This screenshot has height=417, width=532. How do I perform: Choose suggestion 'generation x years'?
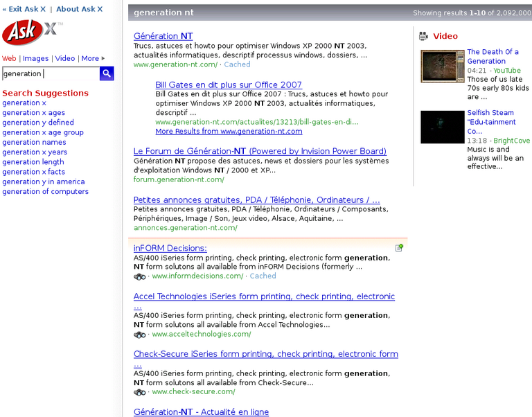pyautogui.click(x=35, y=152)
